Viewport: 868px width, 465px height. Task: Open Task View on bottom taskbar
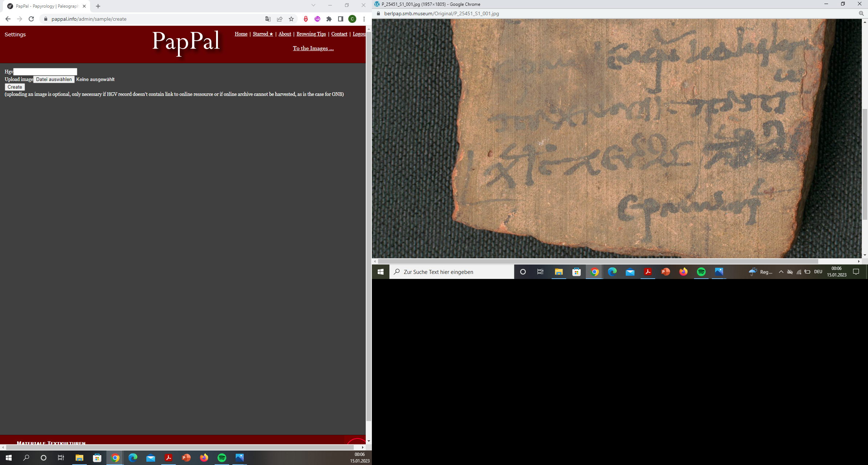point(61,458)
